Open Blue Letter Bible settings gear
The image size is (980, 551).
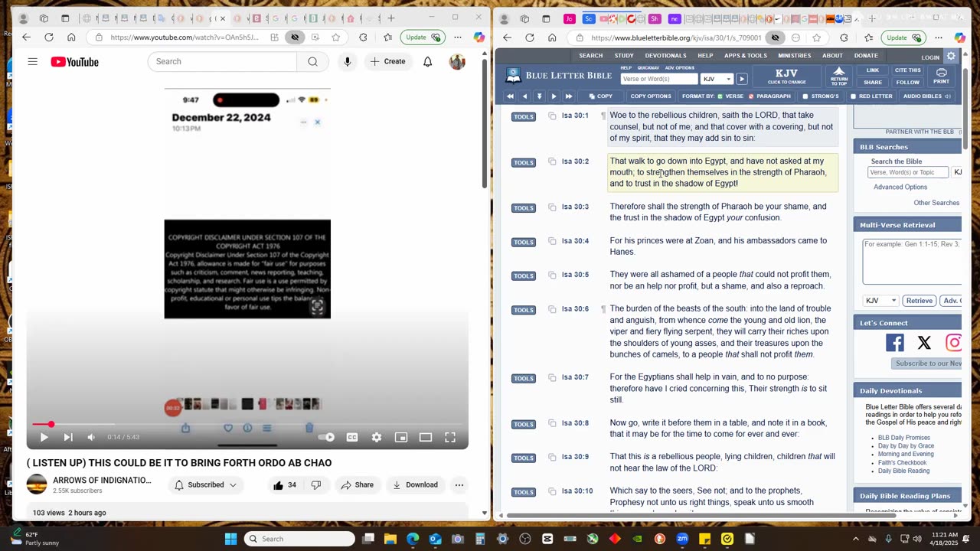[951, 57]
